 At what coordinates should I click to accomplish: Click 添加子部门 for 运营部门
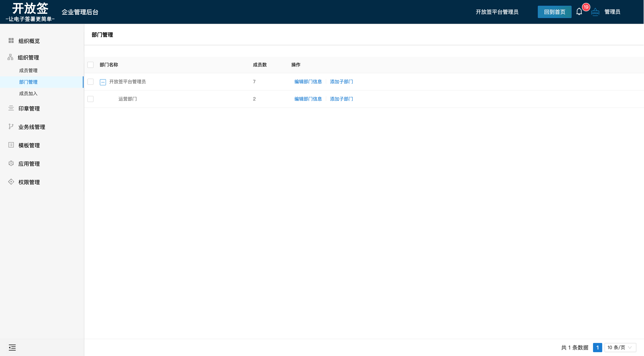tap(341, 99)
